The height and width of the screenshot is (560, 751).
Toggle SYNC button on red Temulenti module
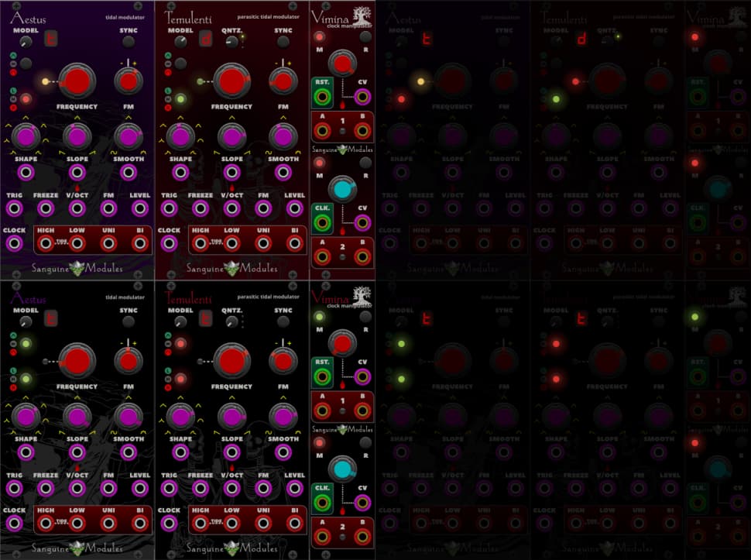point(283,42)
